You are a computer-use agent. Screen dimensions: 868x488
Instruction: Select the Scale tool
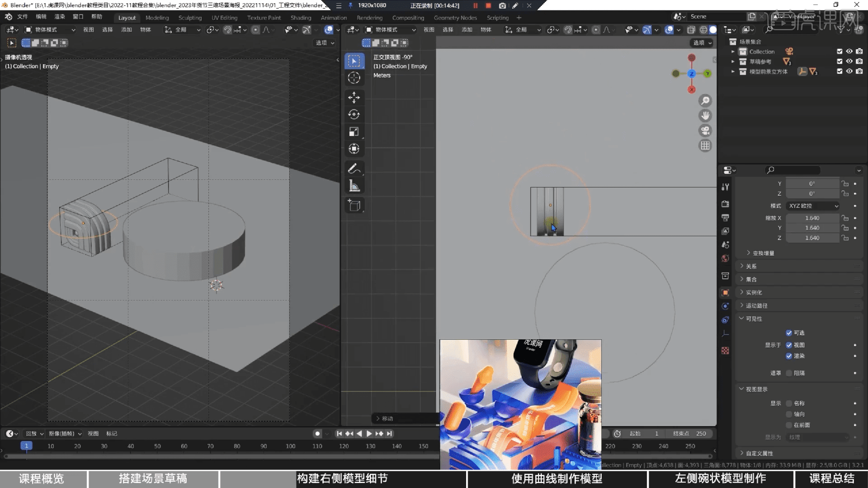tap(354, 131)
